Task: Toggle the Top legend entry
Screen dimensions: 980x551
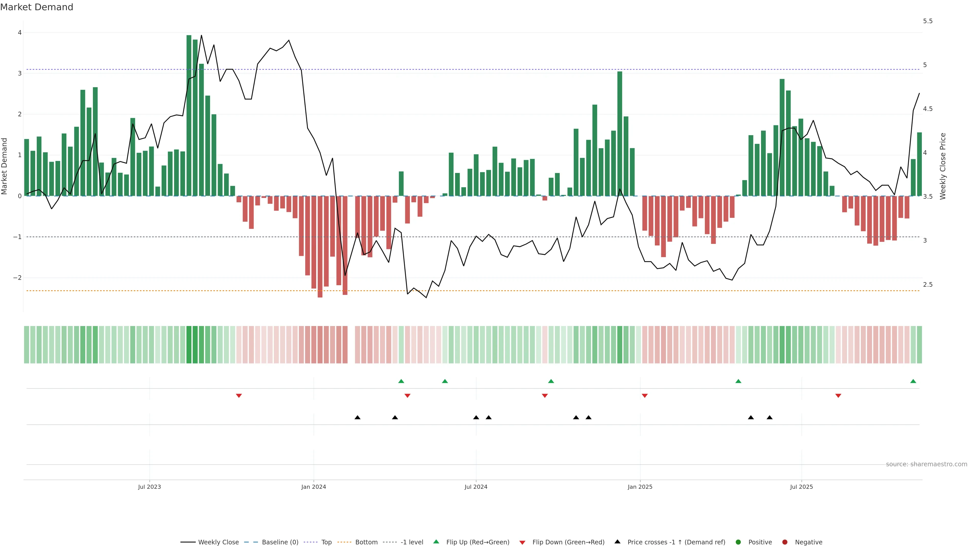Action: tap(326, 542)
